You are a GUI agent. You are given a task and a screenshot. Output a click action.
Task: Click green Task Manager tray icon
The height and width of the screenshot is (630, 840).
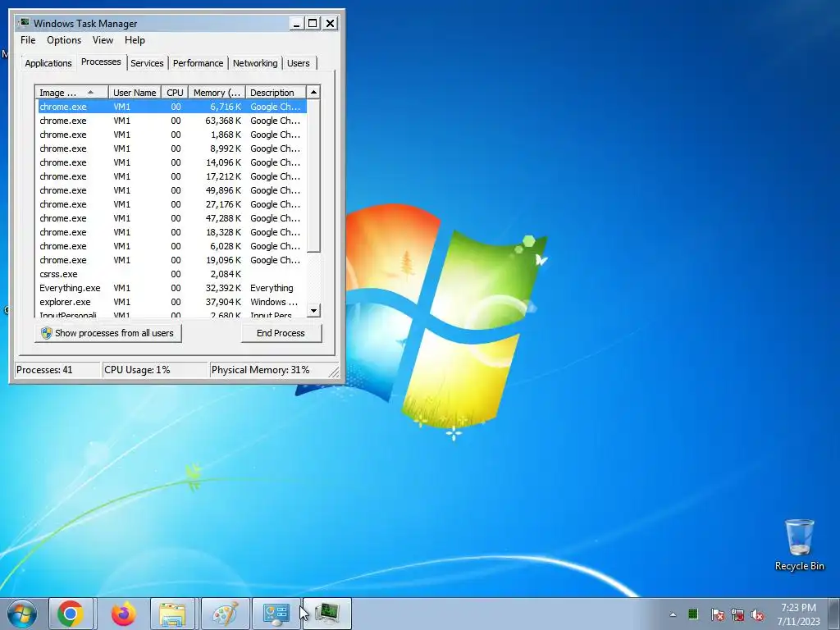(693, 614)
